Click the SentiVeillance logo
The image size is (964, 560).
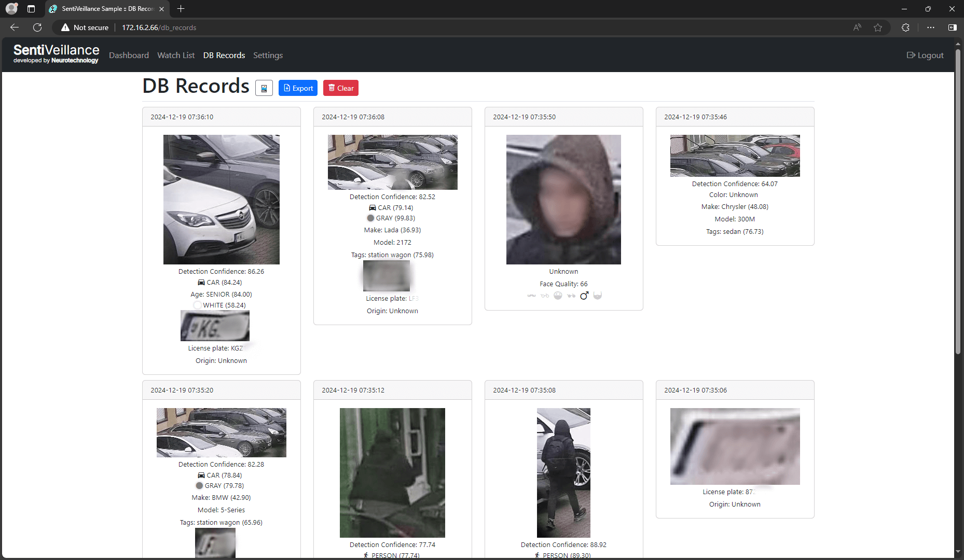(x=56, y=54)
